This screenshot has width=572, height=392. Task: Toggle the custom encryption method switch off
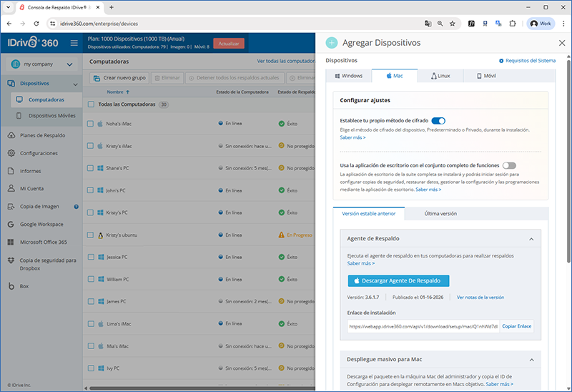pyautogui.click(x=438, y=121)
